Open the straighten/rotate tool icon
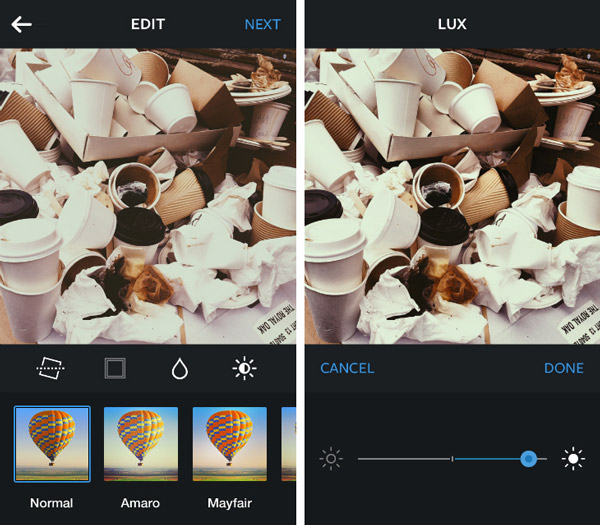 tap(51, 368)
